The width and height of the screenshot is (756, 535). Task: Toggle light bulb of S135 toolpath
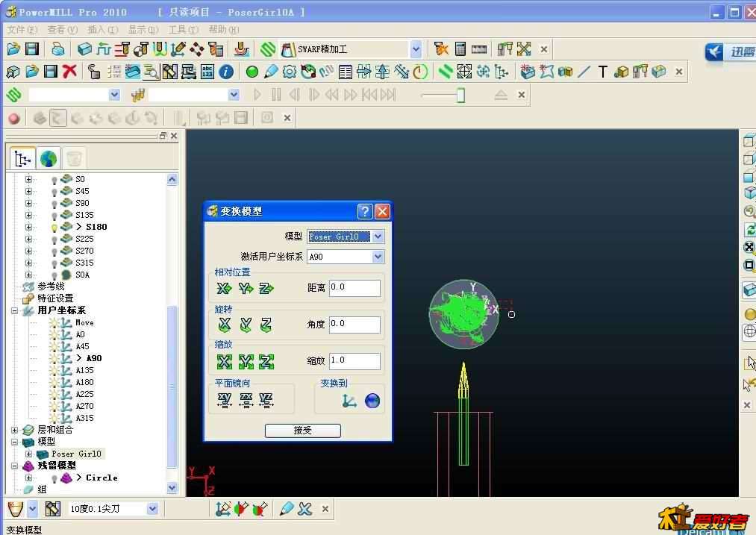point(54,216)
